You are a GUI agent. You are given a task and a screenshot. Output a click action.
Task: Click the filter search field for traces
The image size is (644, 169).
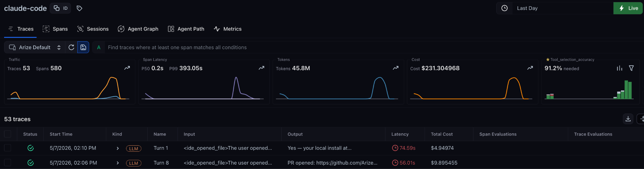coord(374,47)
